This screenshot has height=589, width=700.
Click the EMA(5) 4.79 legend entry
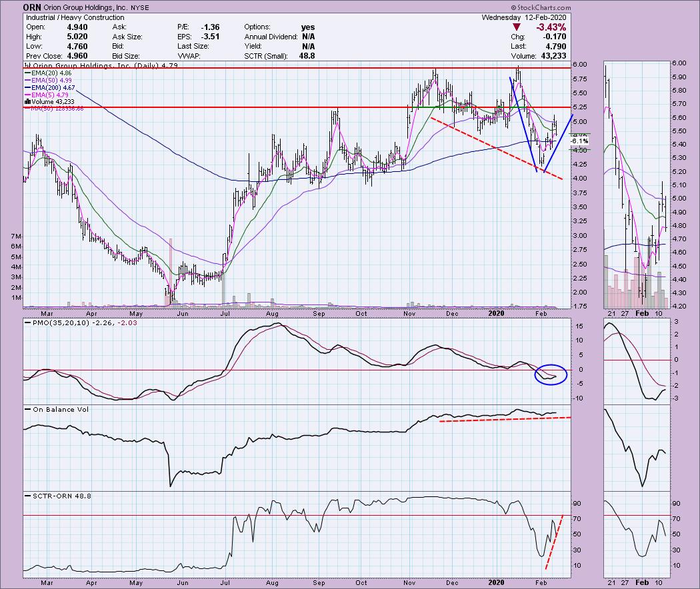click(x=46, y=95)
